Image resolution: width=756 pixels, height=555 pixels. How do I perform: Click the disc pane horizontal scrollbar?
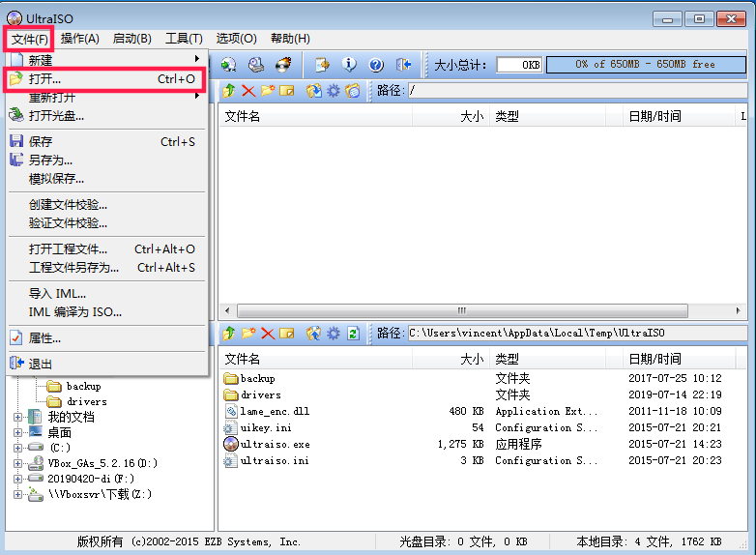(462, 310)
